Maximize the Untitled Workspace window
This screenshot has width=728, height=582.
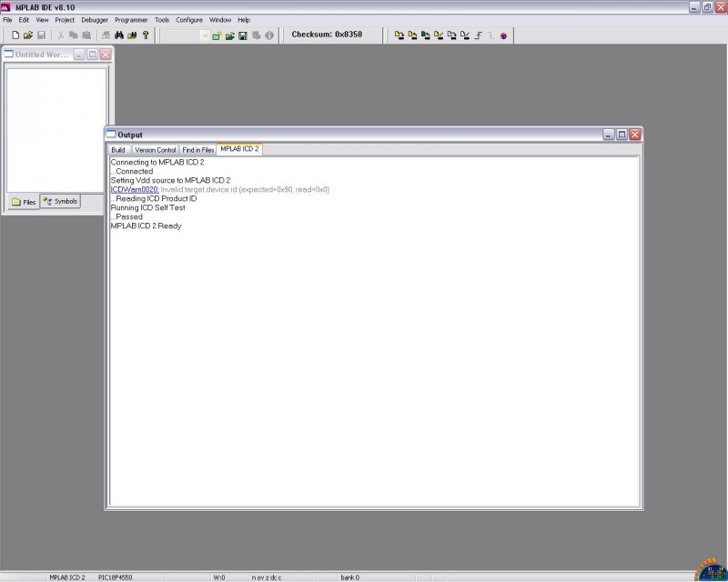93,55
